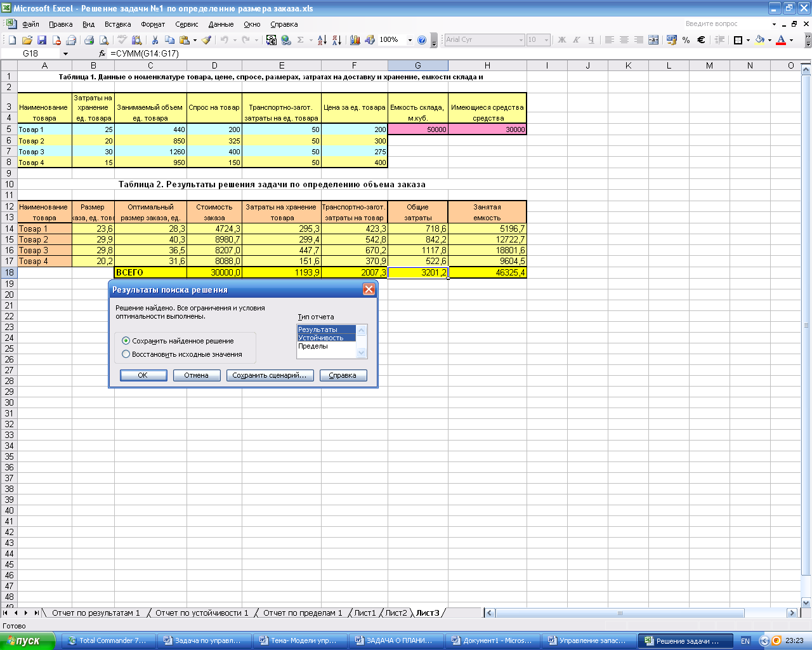Click the Paste clipboard icon

pos(184,40)
